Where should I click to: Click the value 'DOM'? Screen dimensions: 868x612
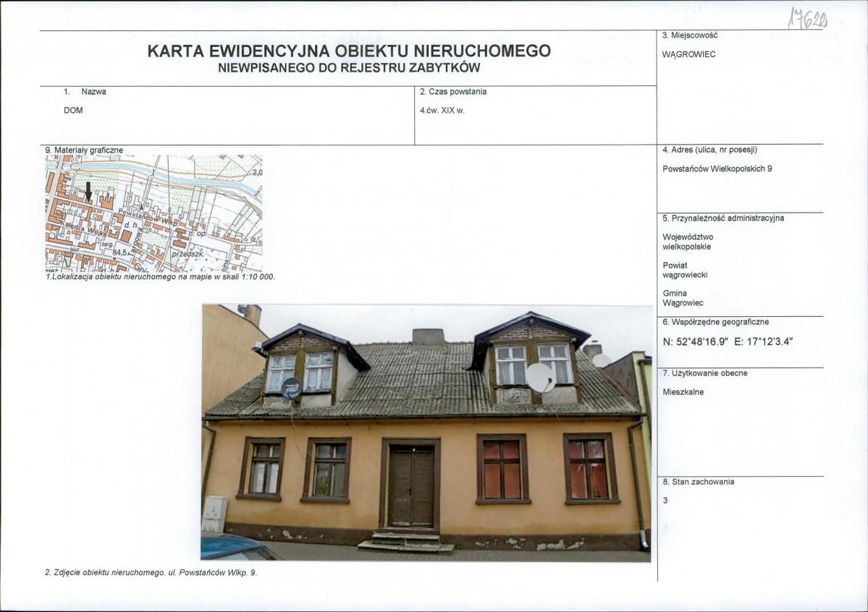tap(73, 111)
